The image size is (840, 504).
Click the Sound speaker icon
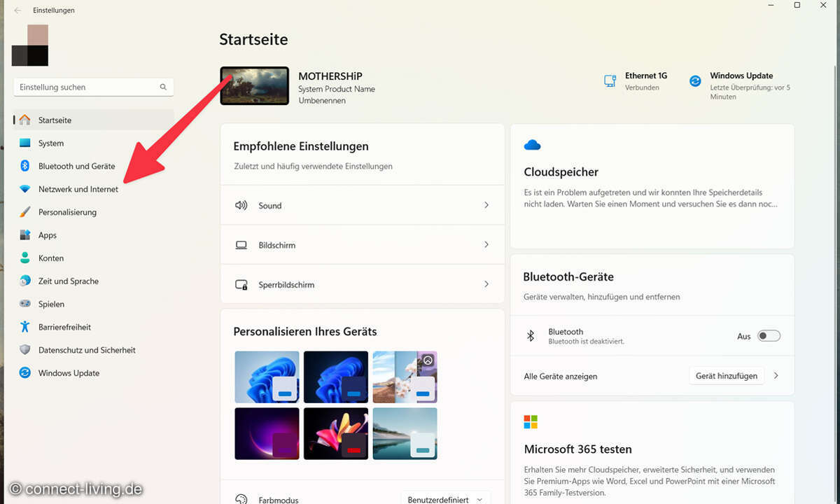(x=241, y=205)
